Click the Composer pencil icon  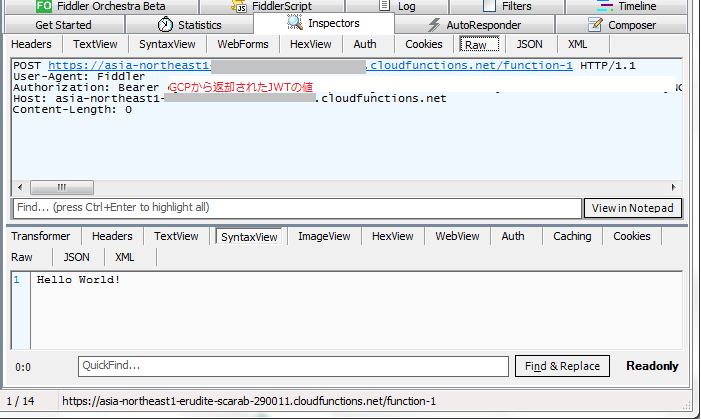[595, 25]
